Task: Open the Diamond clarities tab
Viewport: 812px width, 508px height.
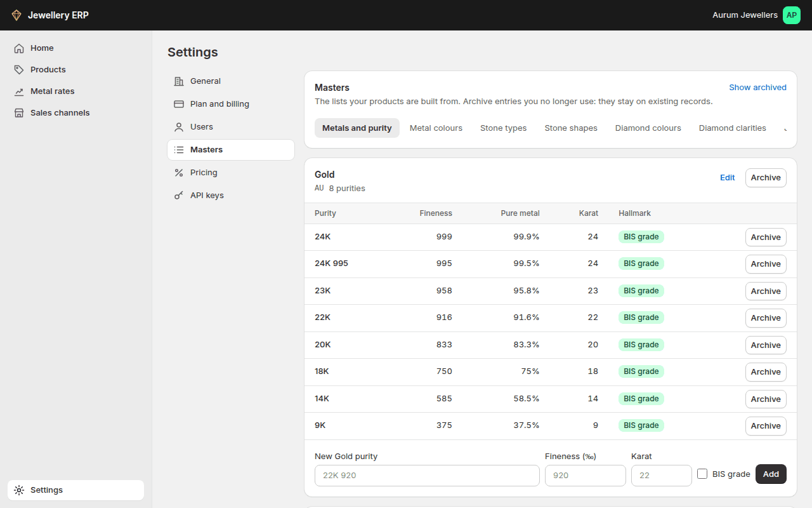Action: point(732,128)
